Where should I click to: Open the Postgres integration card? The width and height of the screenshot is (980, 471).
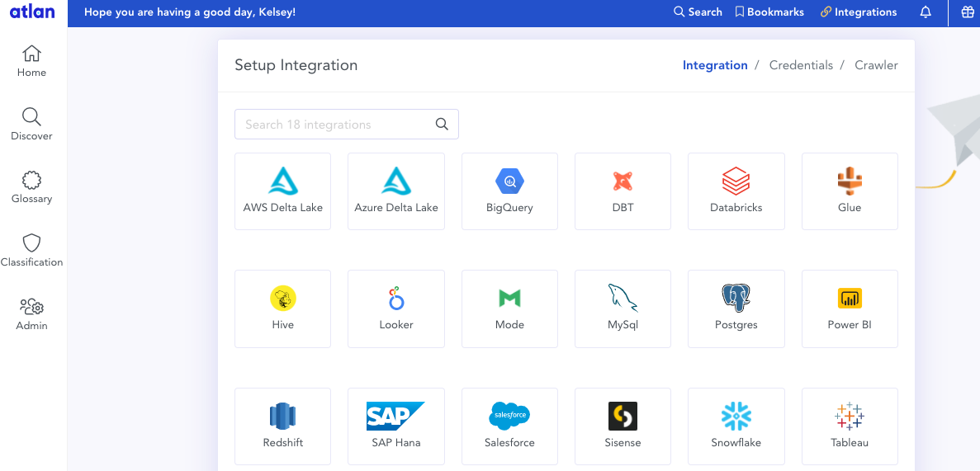coord(736,309)
